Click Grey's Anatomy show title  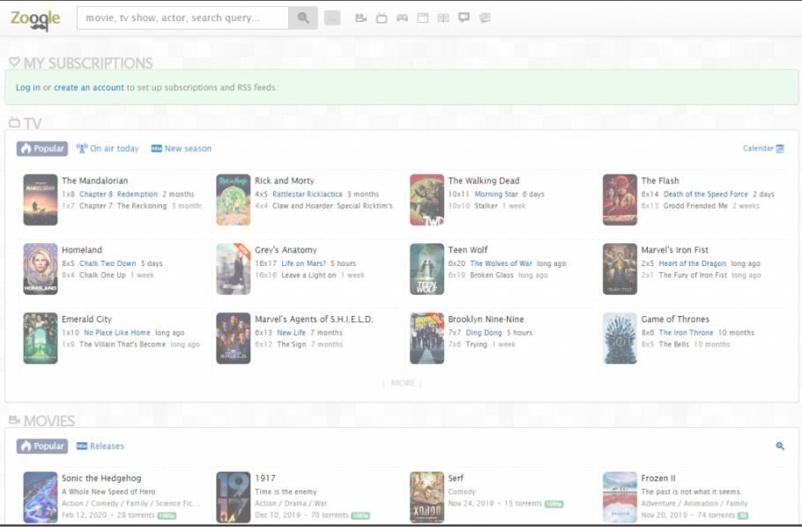click(x=286, y=250)
